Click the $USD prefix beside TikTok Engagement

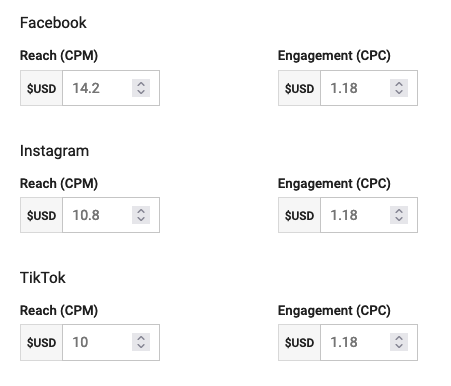299,342
